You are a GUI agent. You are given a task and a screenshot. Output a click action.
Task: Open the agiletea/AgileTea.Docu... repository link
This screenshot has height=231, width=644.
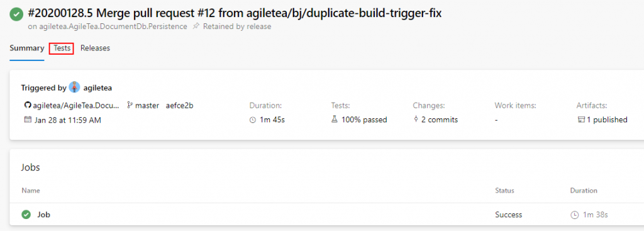pos(76,105)
